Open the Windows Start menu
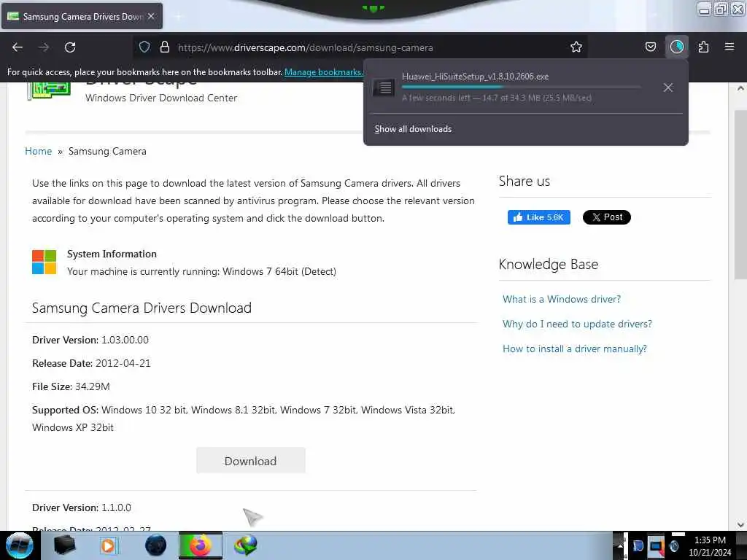747x560 pixels. click(x=19, y=545)
